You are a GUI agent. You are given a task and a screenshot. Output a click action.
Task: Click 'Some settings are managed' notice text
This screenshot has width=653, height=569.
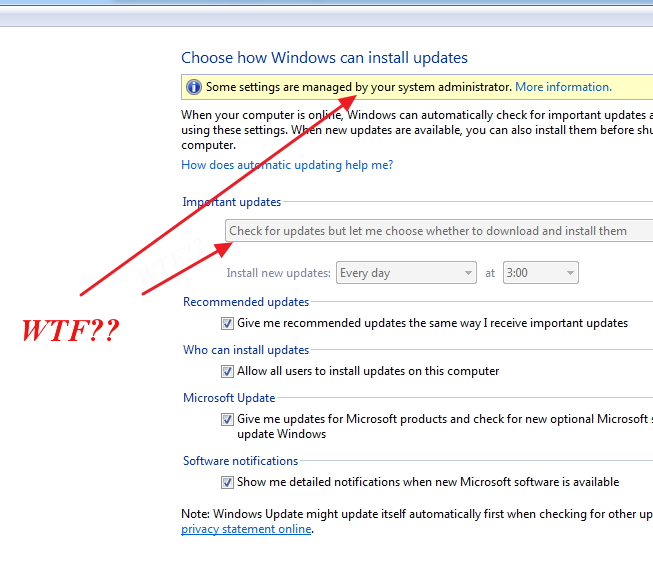pos(358,87)
